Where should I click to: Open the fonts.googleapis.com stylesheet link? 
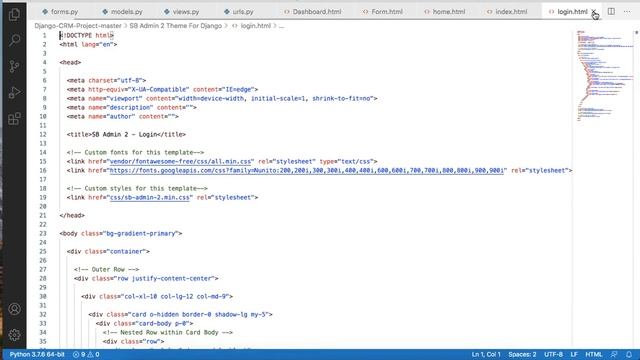(307, 171)
